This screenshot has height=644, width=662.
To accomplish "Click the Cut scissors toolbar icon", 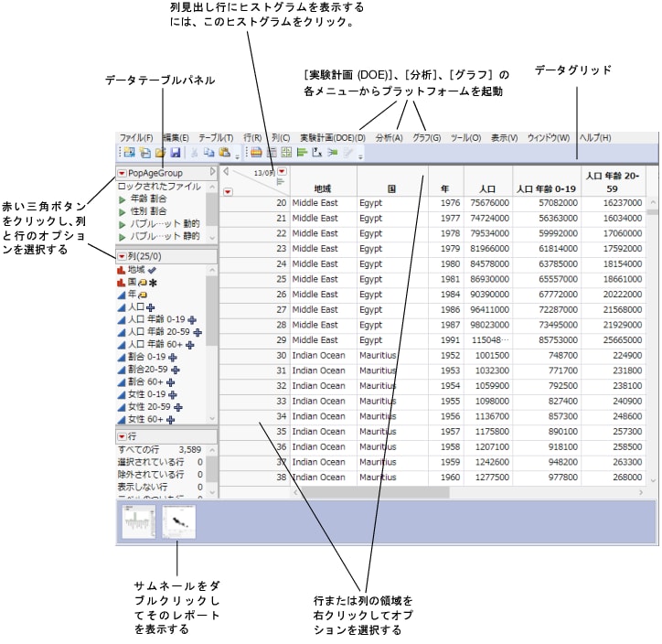I will coord(194,153).
